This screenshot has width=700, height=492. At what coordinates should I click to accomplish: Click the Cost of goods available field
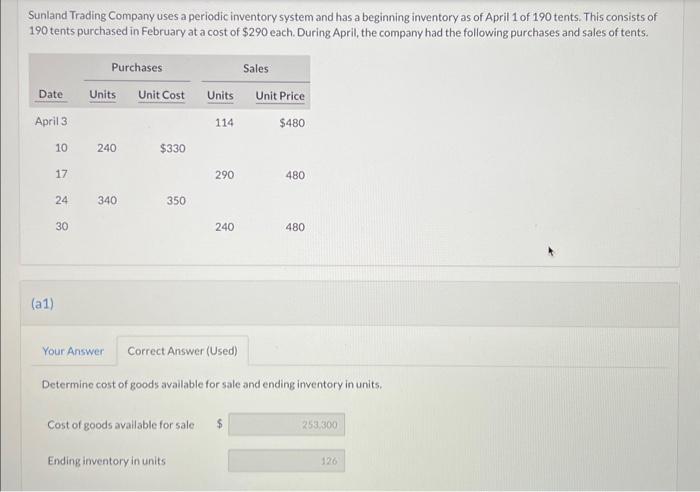(287, 425)
